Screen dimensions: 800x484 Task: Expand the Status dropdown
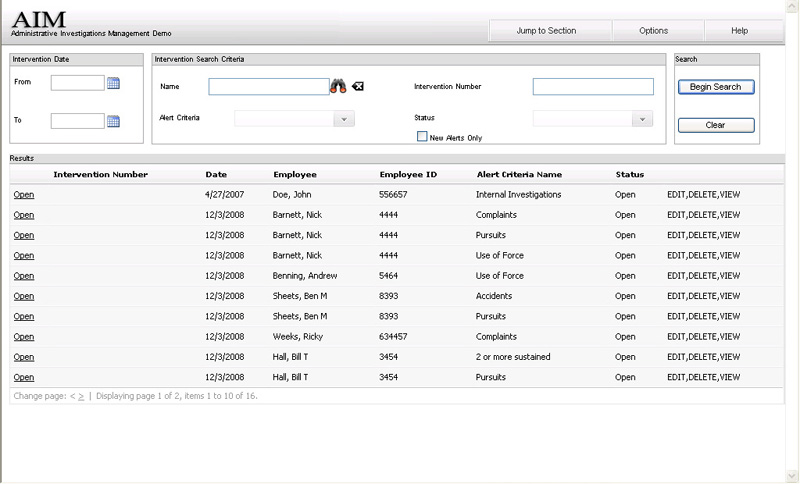(x=642, y=119)
